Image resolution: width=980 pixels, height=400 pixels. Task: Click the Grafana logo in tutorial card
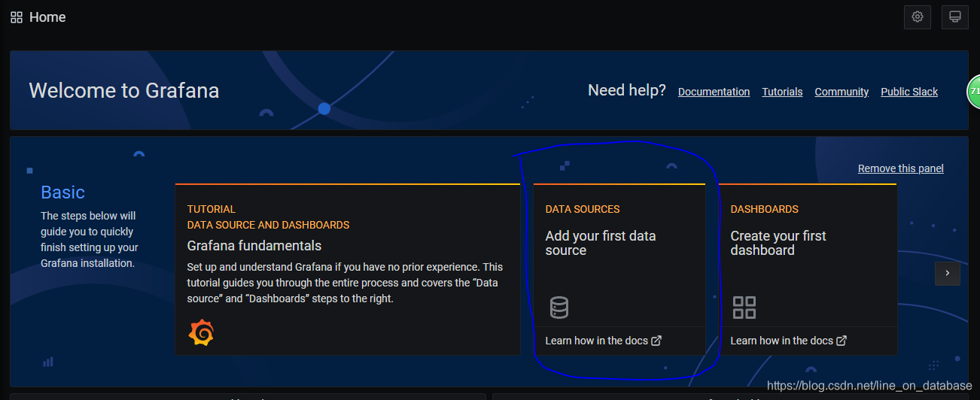(201, 332)
